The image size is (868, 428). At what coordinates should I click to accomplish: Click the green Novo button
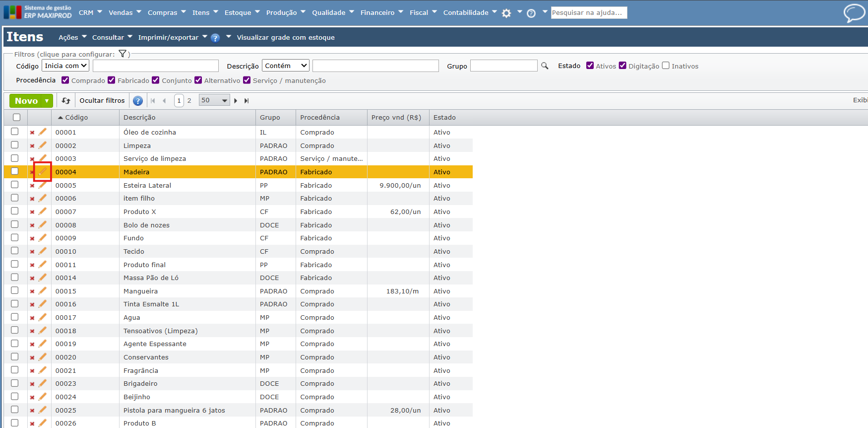click(26, 101)
